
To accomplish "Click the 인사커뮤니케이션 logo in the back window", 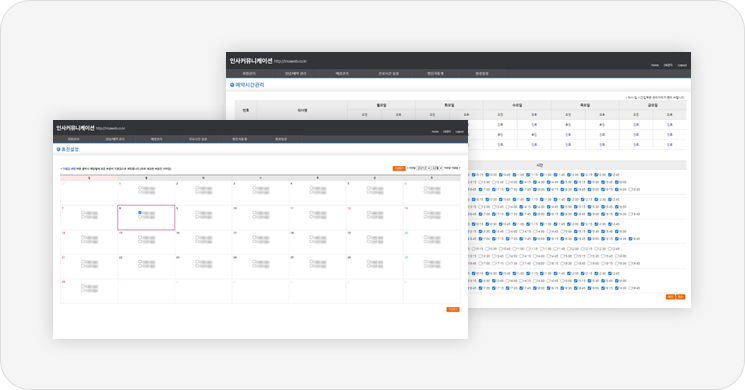I will click(x=251, y=61).
